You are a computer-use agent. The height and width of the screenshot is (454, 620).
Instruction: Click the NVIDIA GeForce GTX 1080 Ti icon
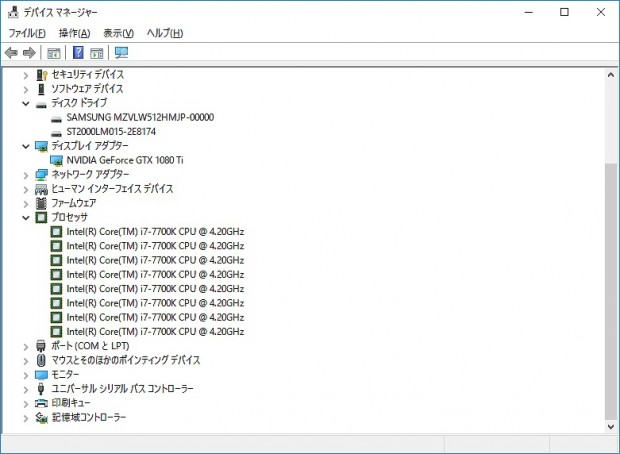(x=57, y=161)
